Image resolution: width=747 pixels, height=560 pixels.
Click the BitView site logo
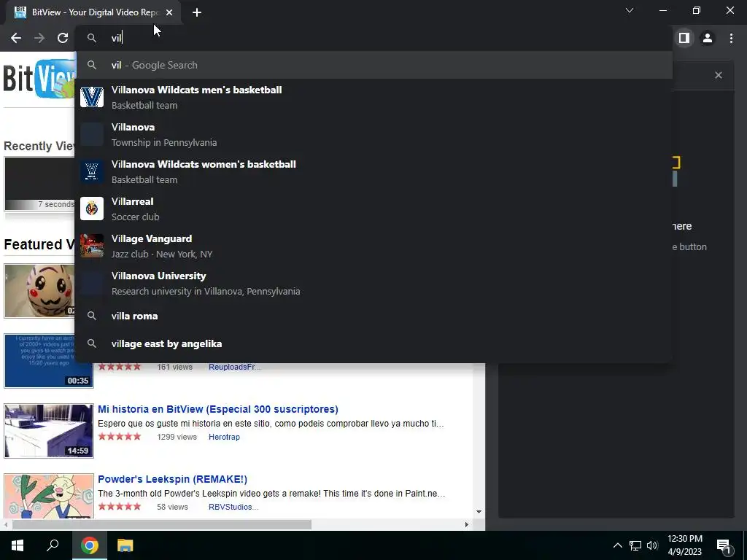tap(39, 79)
